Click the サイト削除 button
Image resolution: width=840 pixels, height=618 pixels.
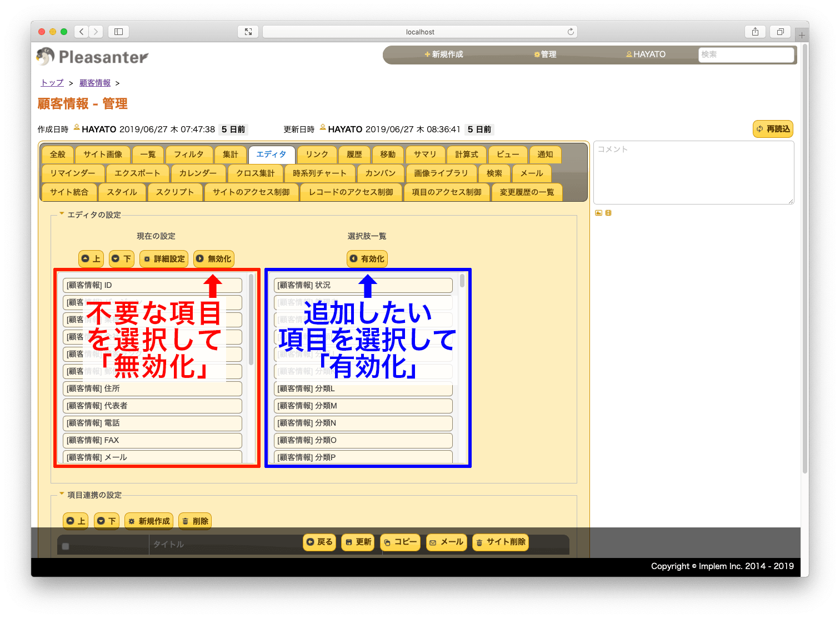click(x=501, y=542)
